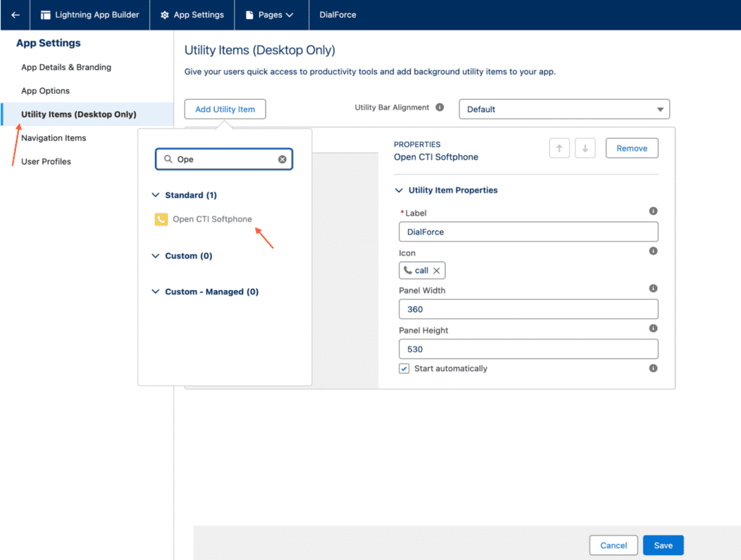Expand the Custom - Managed (0) section
The width and height of the screenshot is (741, 560).
[156, 292]
